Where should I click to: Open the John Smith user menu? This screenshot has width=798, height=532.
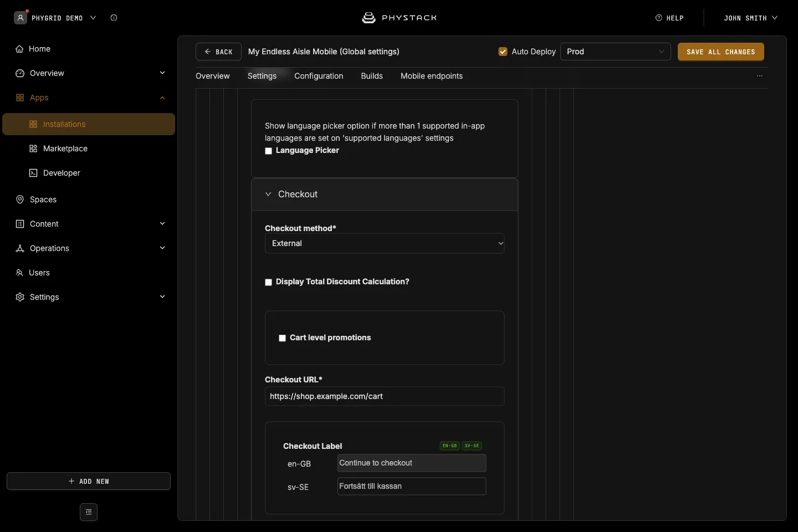[x=751, y=18]
